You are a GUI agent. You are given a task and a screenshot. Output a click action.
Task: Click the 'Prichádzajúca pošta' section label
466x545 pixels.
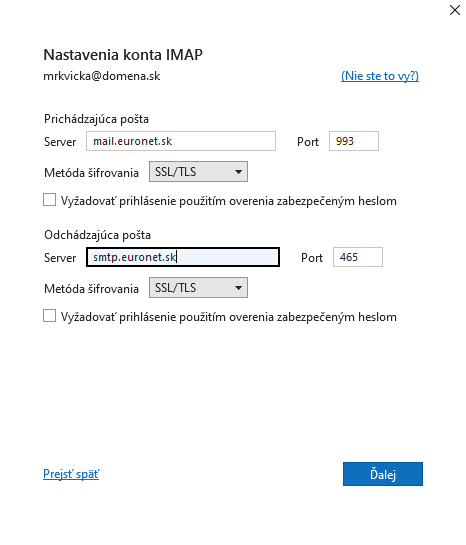pyautogui.click(x=97, y=119)
